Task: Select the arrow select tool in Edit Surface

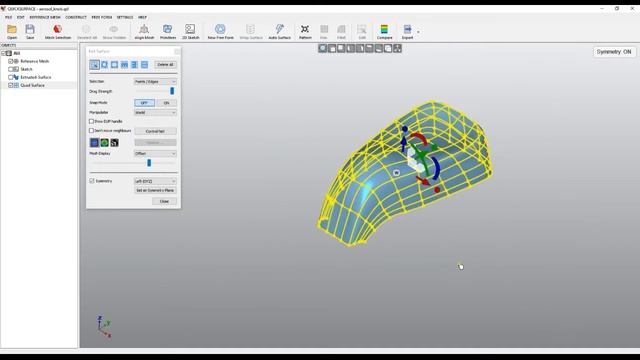Action: tap(94, 64)
